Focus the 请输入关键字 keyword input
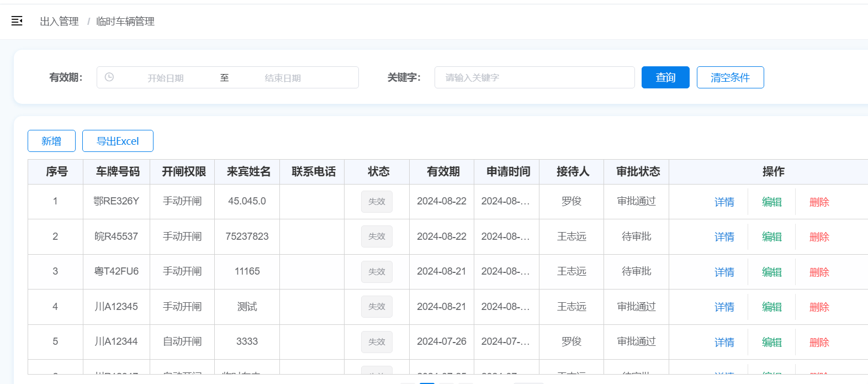The image size is (868, 384). [534, 77]
